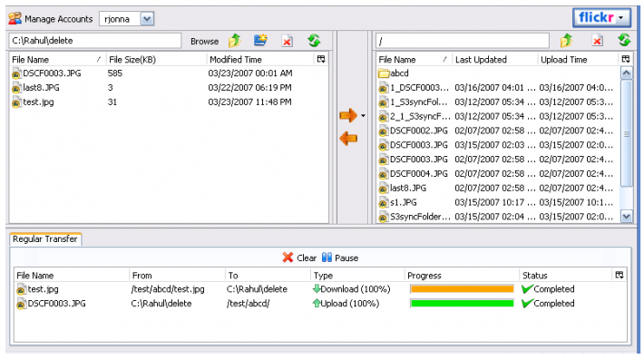This screenshot has width=644, height=359.
Task: Click the Browse button
Action: click(x=204, y=42)
